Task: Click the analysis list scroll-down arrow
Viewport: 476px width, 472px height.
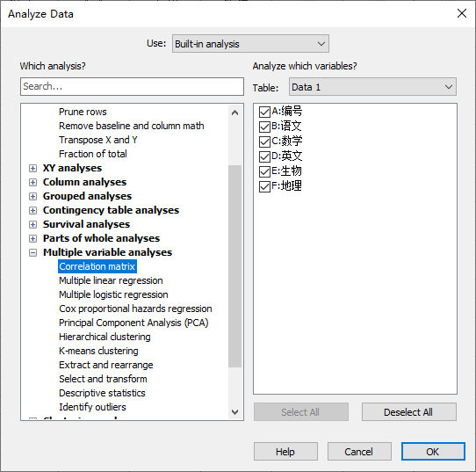Action: [234, 412]
